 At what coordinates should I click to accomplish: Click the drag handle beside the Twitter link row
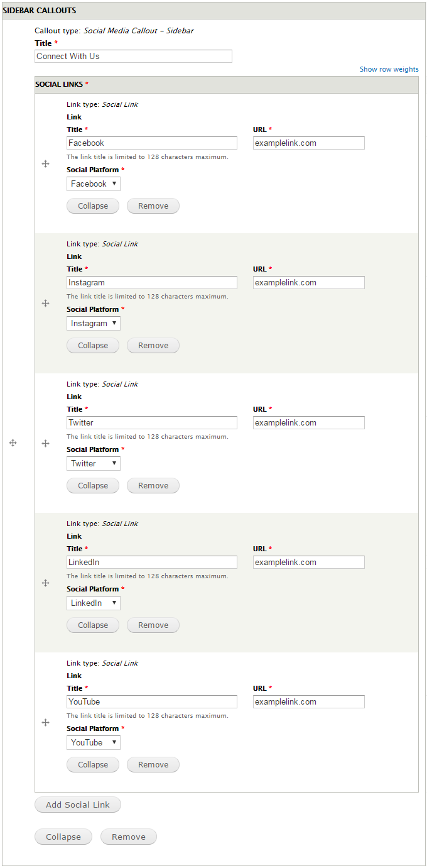coord(45,443)
